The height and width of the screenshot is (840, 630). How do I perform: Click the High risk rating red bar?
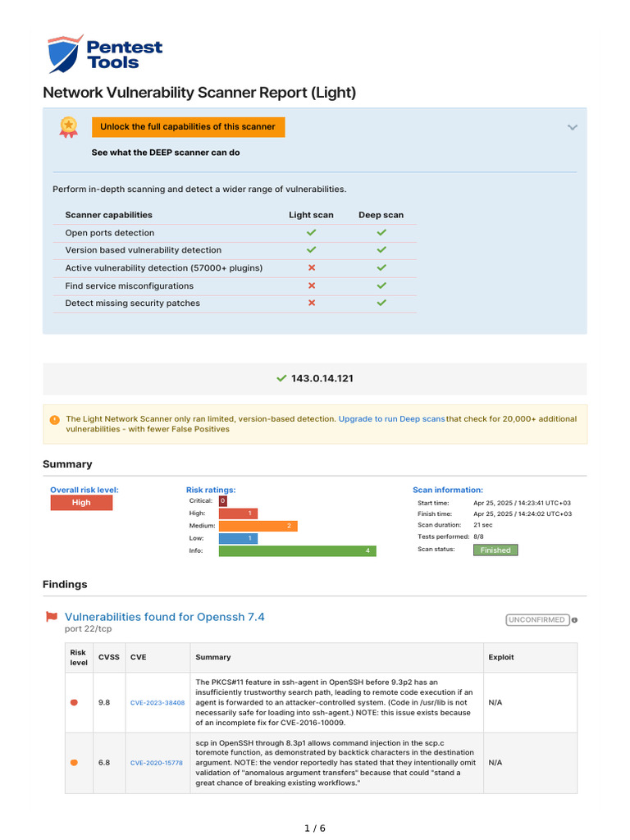click(x=238, y=514)
